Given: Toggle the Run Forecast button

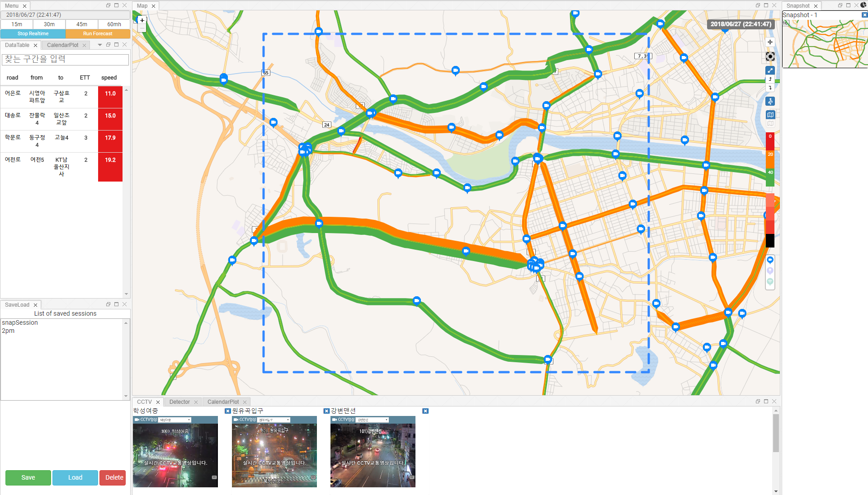Looking at the screenshot, I should coord(97,33).
